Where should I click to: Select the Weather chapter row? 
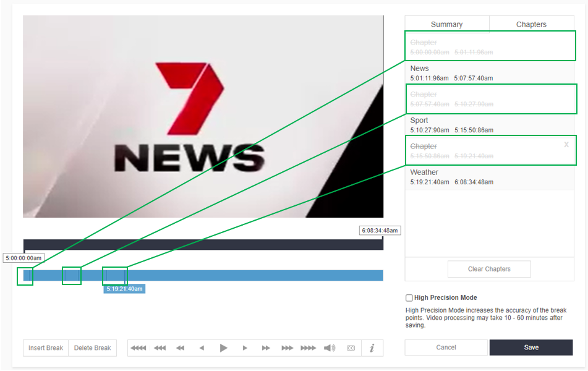[489, 177]
